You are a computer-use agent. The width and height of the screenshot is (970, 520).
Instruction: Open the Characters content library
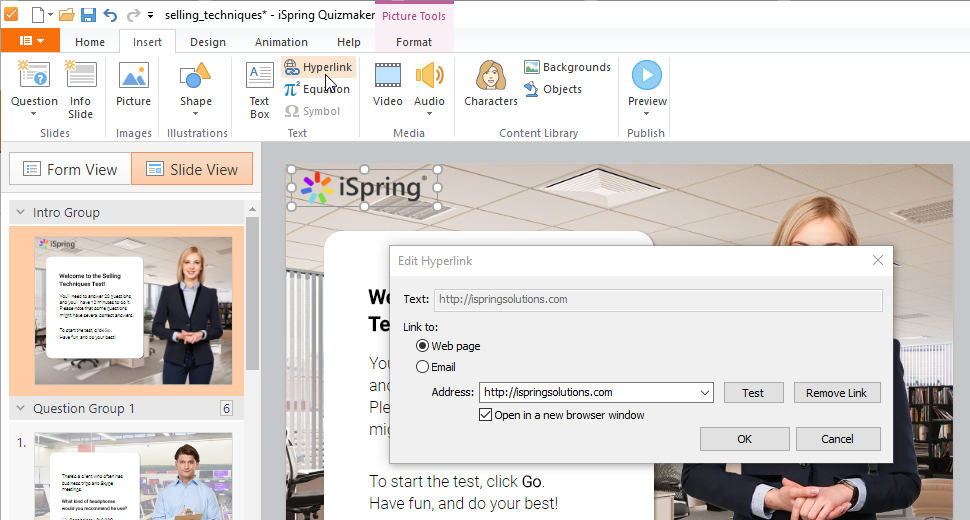click(x=491, y=84)
